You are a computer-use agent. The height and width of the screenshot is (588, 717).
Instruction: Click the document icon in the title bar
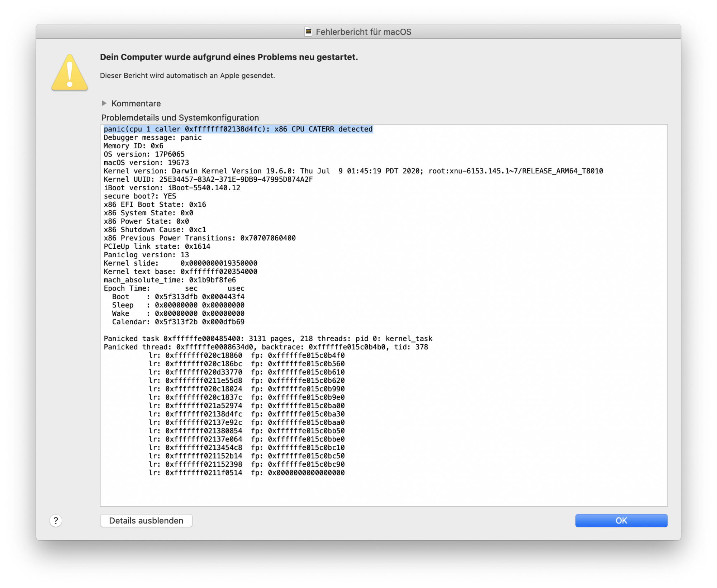[x=308, y=32]
